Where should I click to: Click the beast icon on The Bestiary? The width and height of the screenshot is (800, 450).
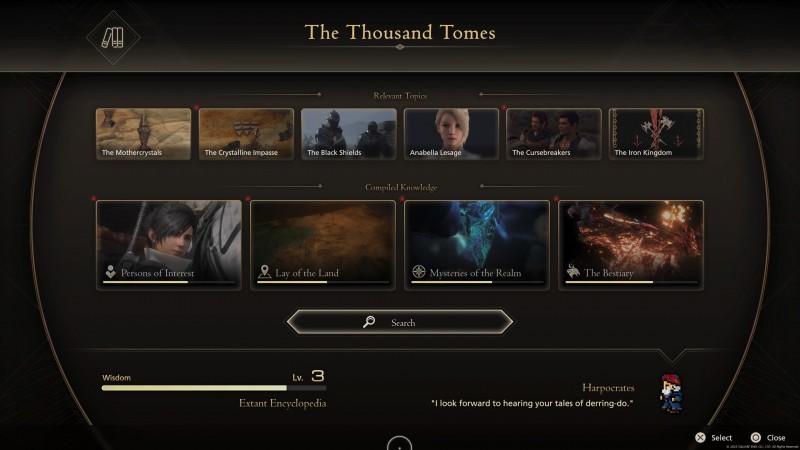573,271
